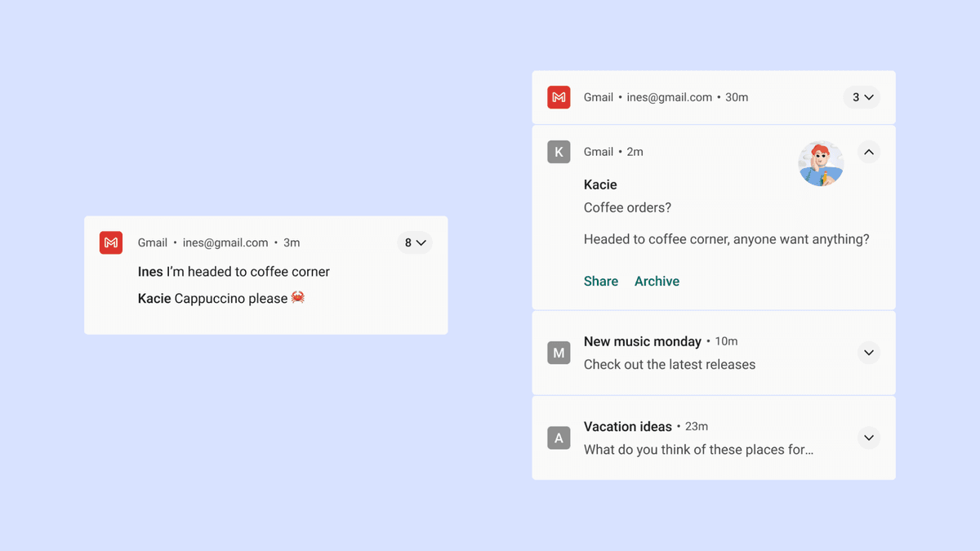Click the gray K sender avatar icon
Image resolution: width=980 pixels, height=551 pixels.
559,152
